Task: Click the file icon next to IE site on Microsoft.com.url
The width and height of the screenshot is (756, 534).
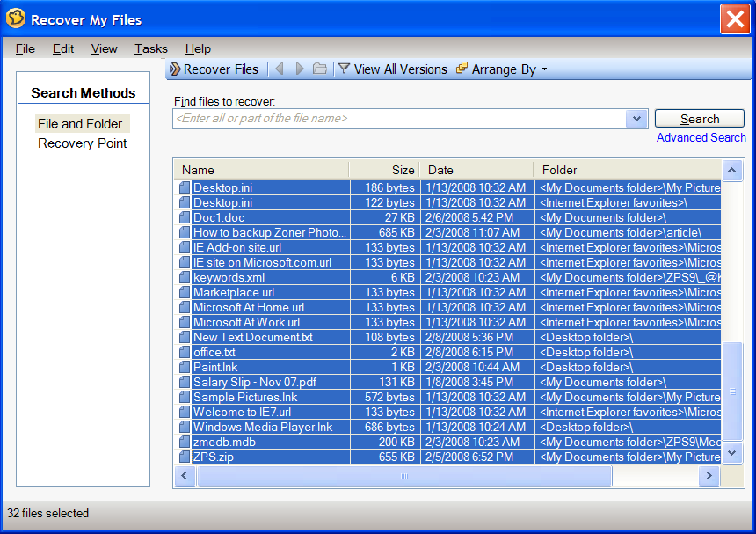Action: 185,262
